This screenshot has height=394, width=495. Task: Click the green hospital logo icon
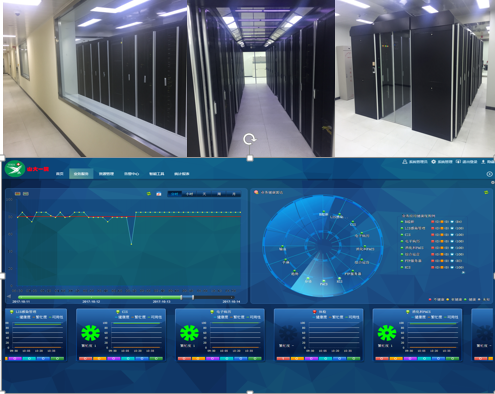tap(15, 169)
